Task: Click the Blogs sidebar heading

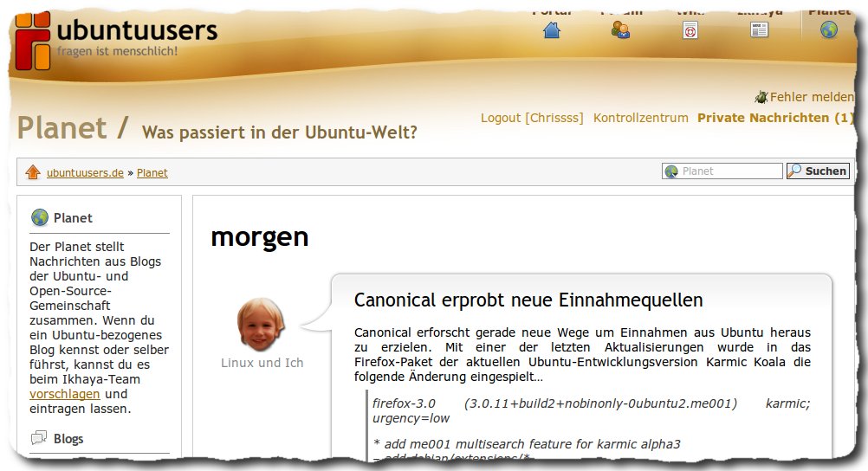Action: 68,439
